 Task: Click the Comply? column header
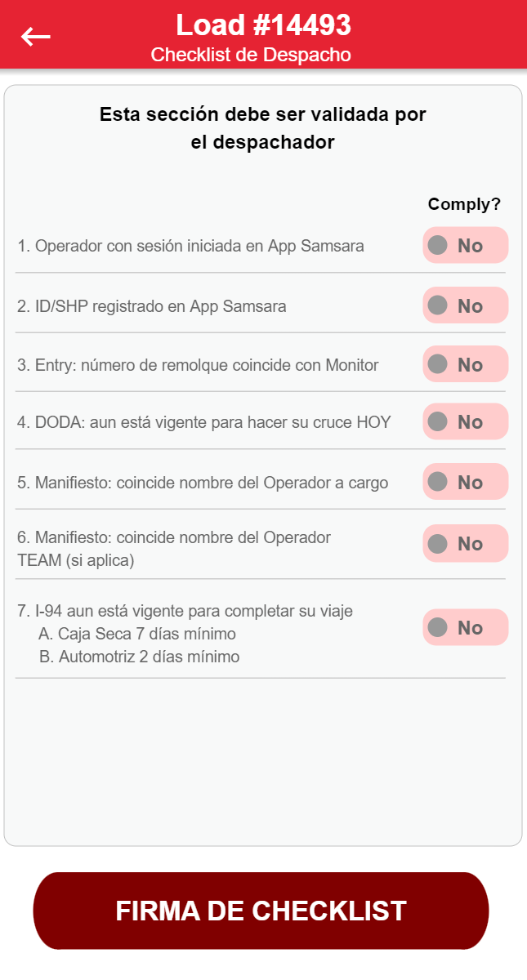464,204
